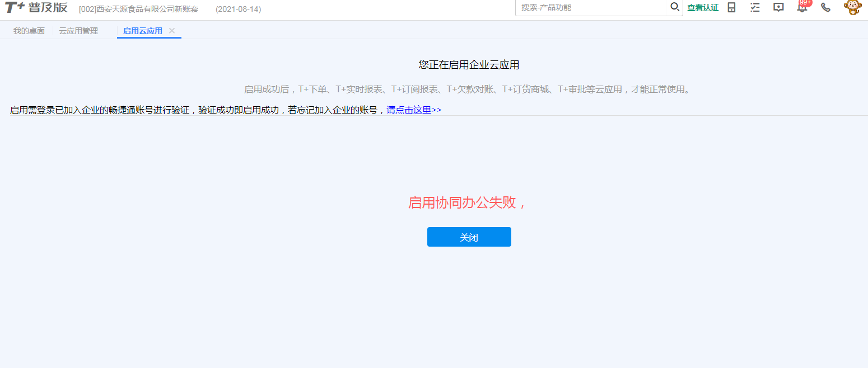Open notifications bell with 99+ badge
Screen dimensions: 868x368
point(803,6)
